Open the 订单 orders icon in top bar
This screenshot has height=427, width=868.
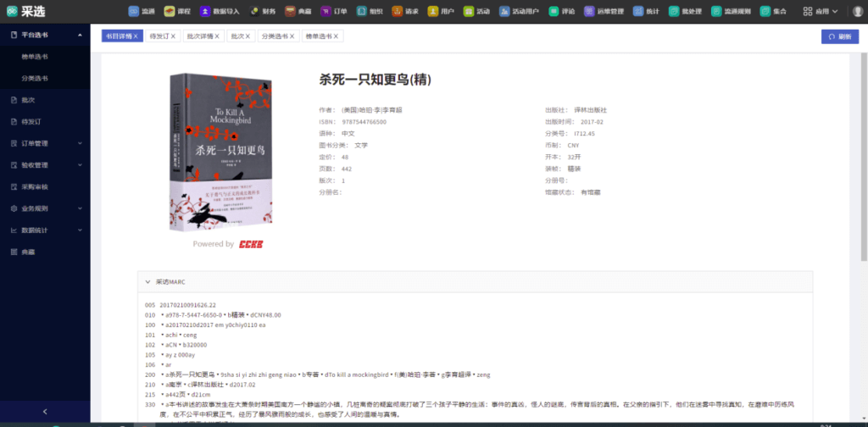326,12
